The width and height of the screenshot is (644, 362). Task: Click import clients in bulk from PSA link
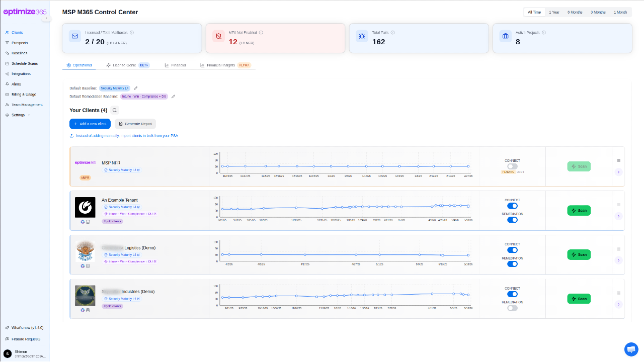point(124,136)
